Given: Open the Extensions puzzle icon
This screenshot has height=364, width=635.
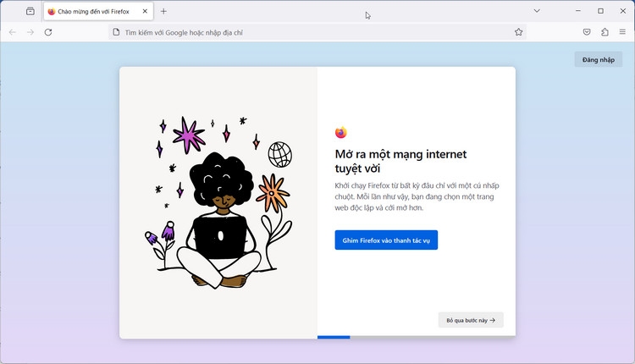Looking at the screenshot, I should click(x=605, y=32).
